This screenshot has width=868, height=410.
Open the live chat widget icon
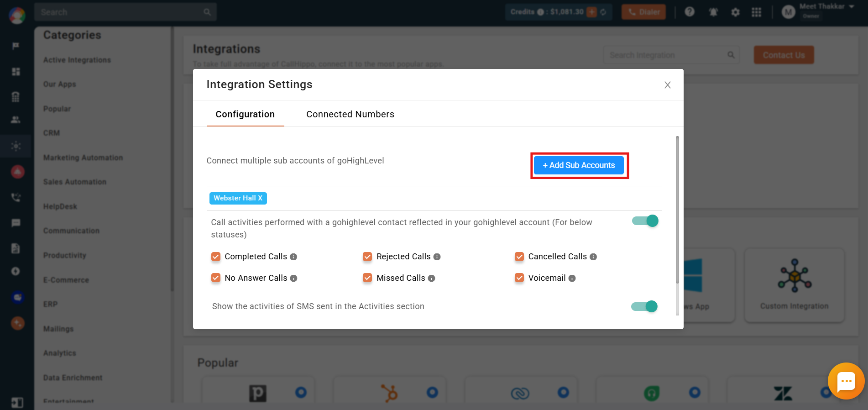coord(846,381)
